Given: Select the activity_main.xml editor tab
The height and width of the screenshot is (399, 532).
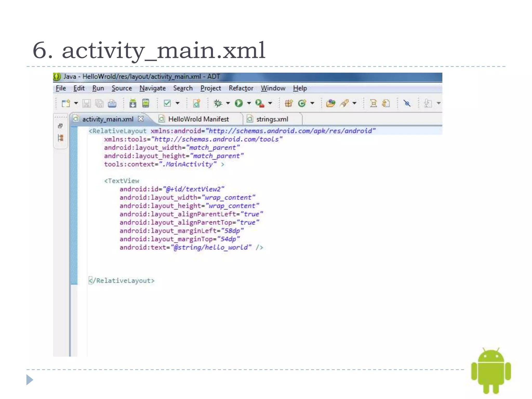Looking at the screenshot, I should (108, 119).
